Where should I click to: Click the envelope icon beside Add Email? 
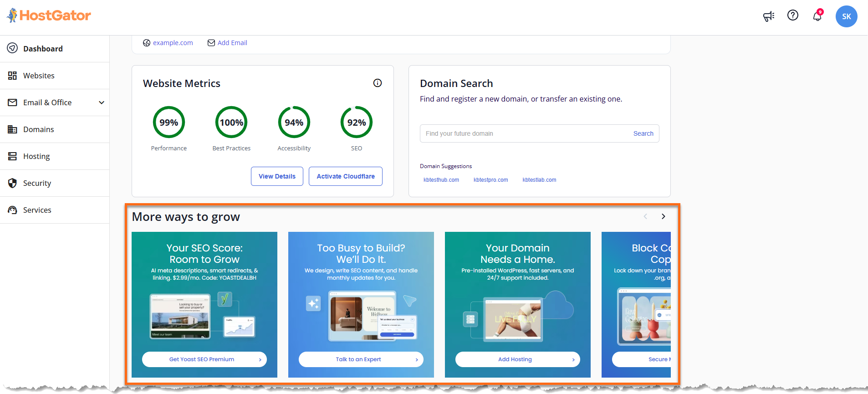click(x=211, y=43)
